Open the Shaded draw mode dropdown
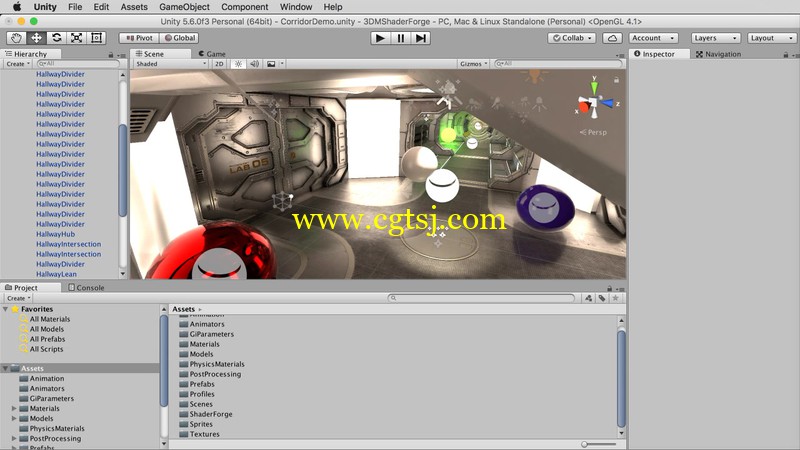This screenshot has height=450, width=800. (171, 64)
